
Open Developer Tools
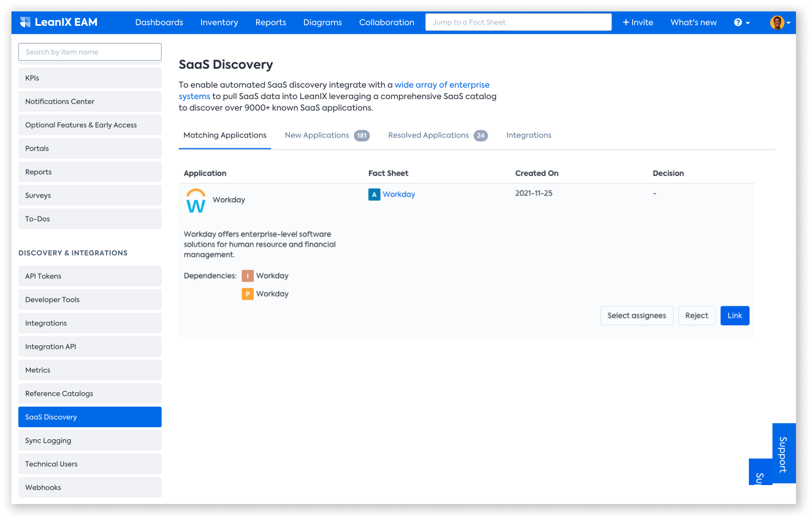pos(90,300)
